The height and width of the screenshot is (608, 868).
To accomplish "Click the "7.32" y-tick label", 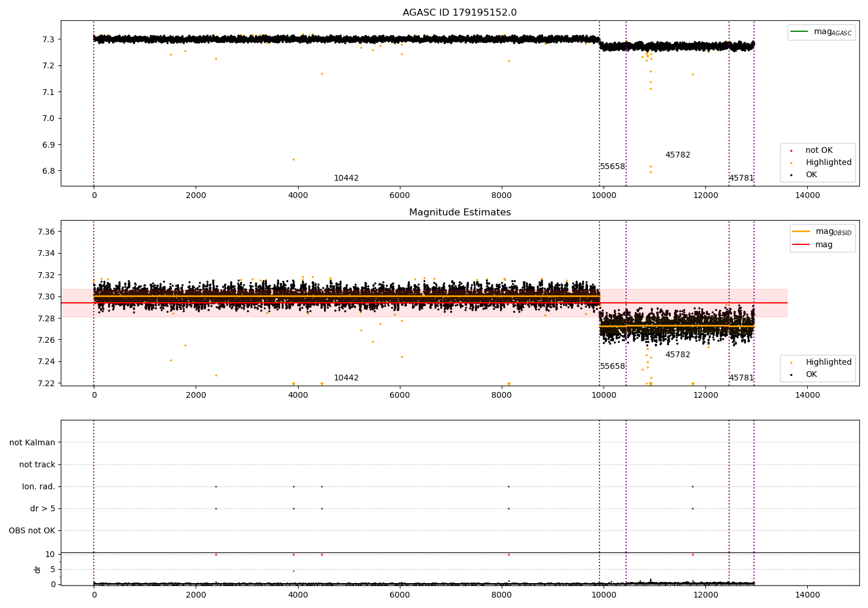I will [x=46, y=275].
